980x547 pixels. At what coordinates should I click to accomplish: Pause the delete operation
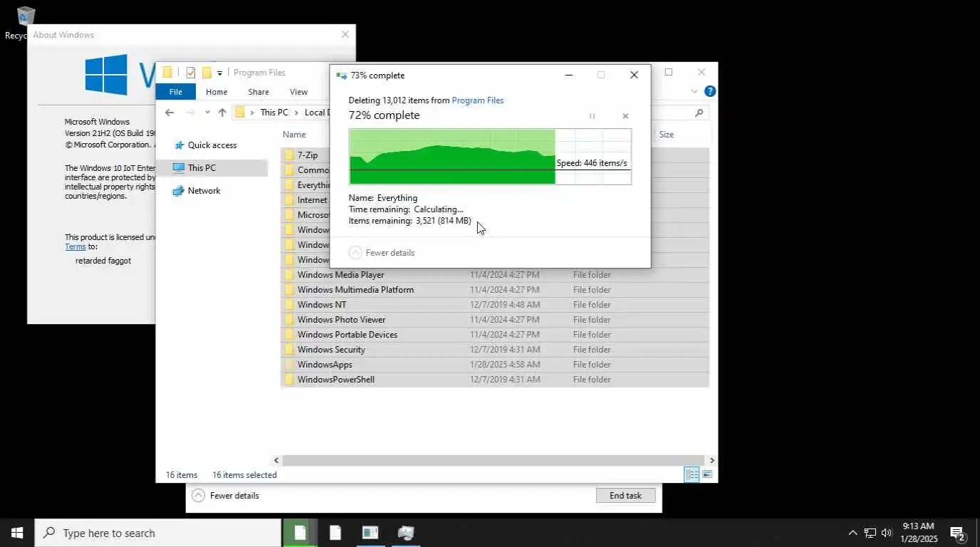point(592,116)
